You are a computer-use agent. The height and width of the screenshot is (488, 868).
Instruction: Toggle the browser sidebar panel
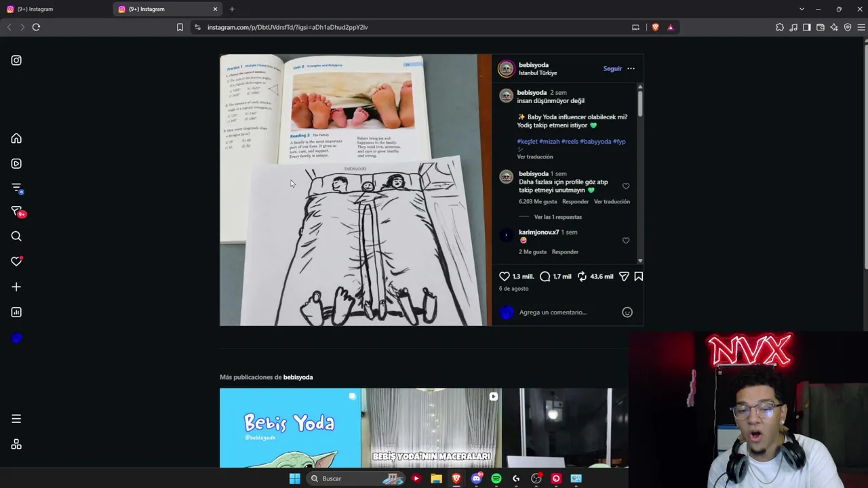(807, 27)
